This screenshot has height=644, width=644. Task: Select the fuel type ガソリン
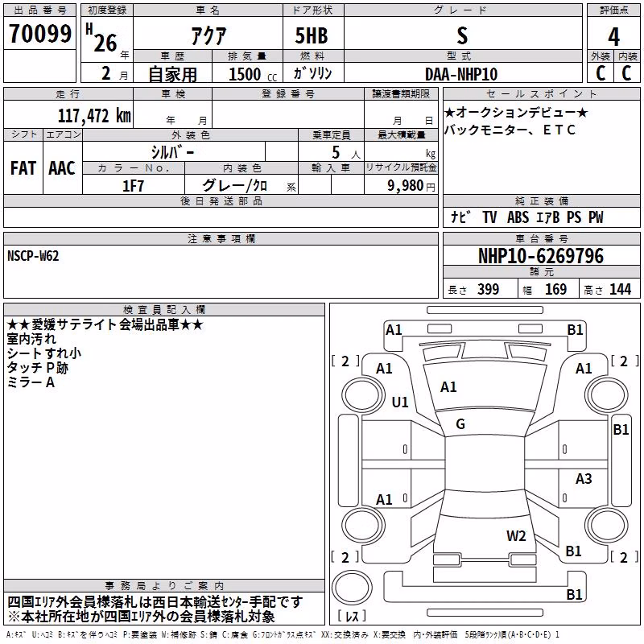312,73
